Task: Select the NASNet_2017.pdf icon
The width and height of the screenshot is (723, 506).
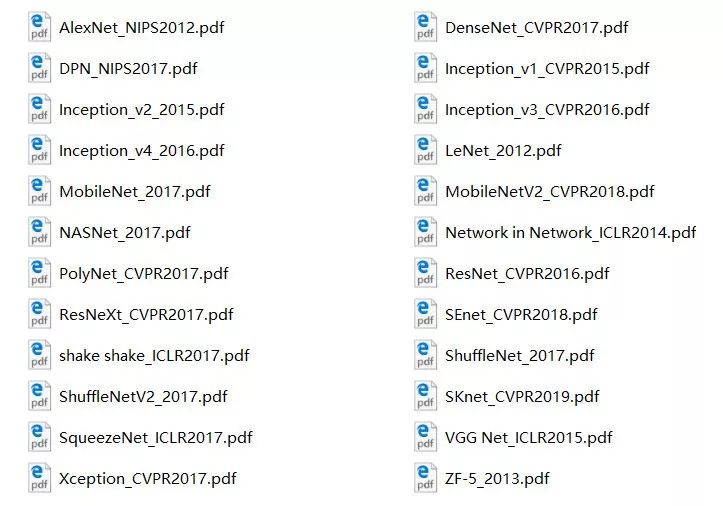Action: pyautogui.click(x=39, y=233)
